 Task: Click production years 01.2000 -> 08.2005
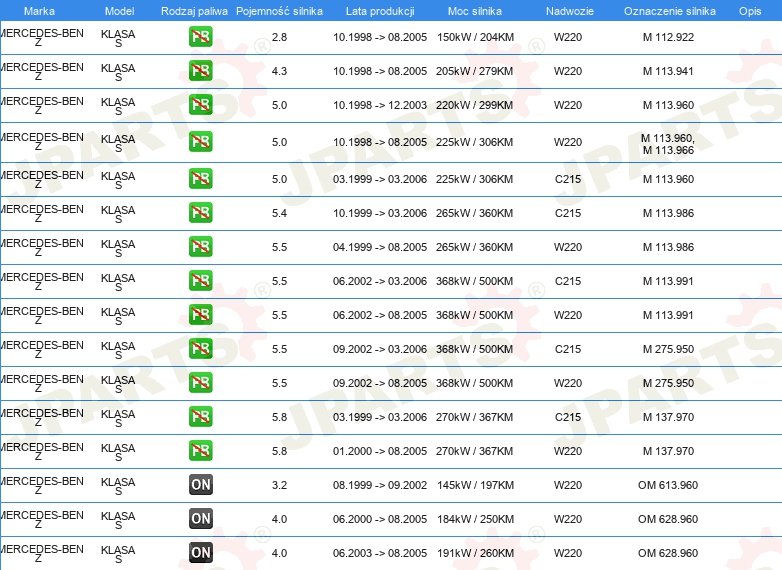(x=380, y=450)
